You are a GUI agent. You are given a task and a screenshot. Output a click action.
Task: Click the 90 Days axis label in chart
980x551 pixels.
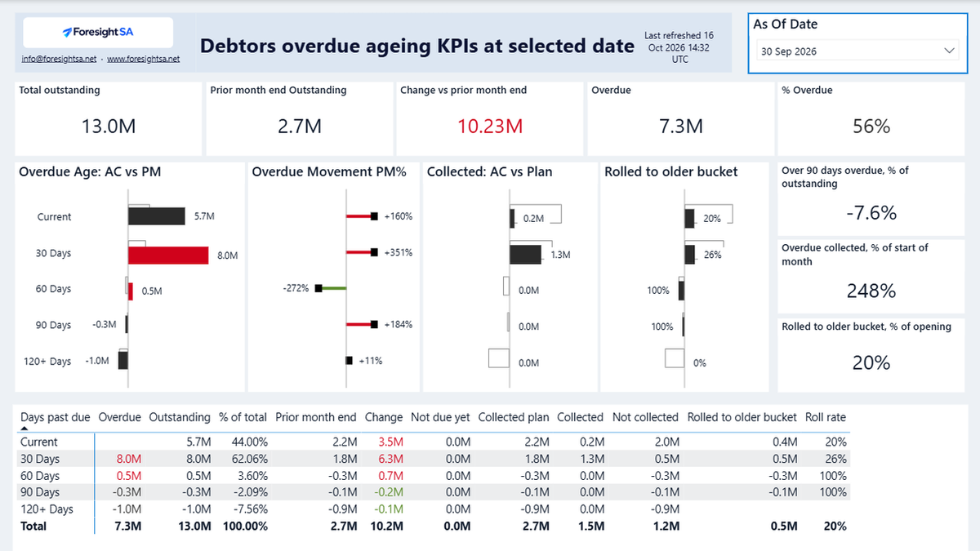click(x=54, y=325)
